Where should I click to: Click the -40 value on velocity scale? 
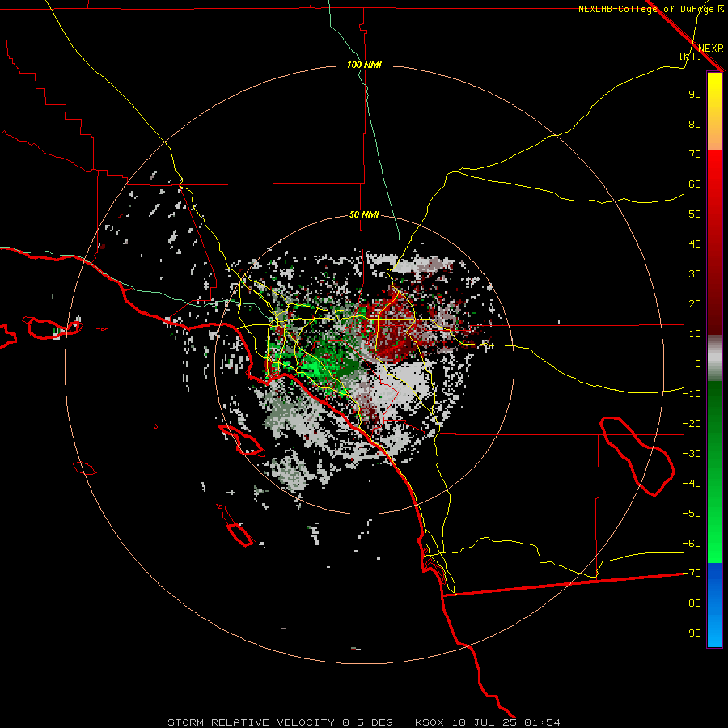pyautogui.click(x=692, y=484)
